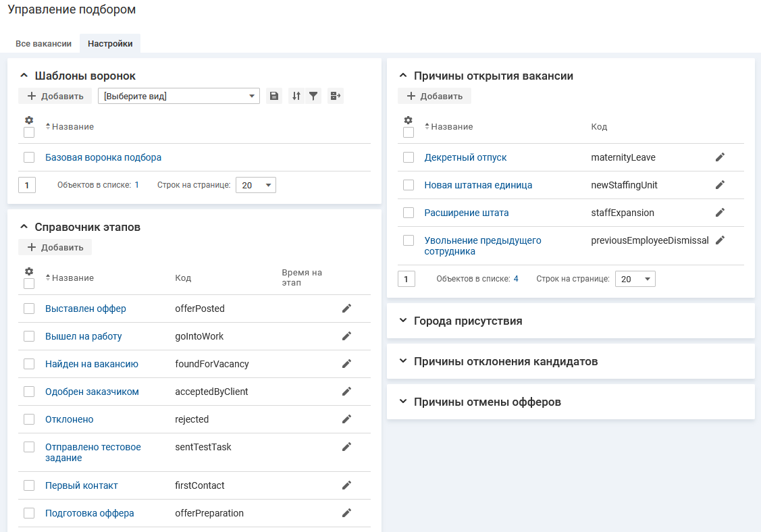Screen dimensions: 761x532
Task: Open column settings gear in Справочник этапов
Action: point(29,271)
